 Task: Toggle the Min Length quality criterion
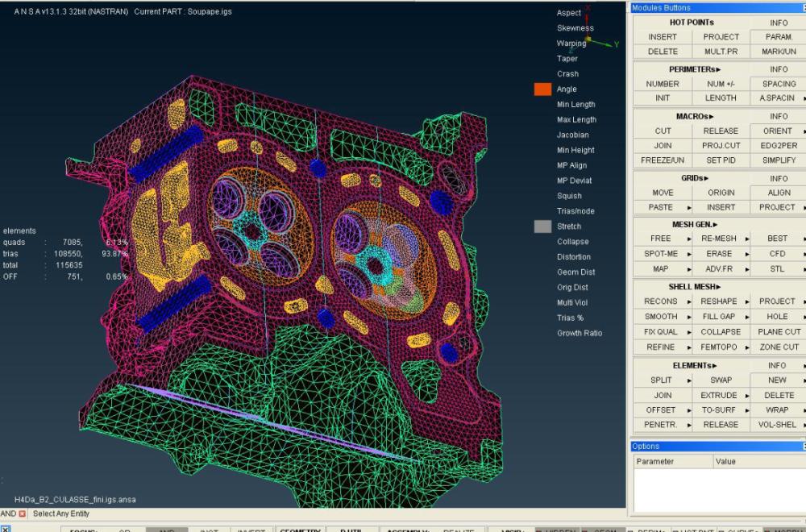[x=575, y=105]
